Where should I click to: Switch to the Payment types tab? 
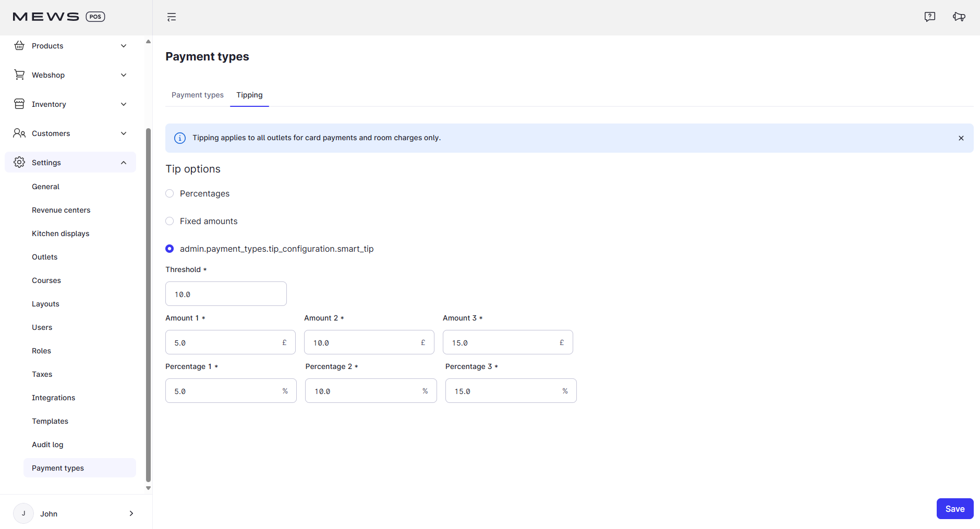pyautogui.click(x=197, y=95)
